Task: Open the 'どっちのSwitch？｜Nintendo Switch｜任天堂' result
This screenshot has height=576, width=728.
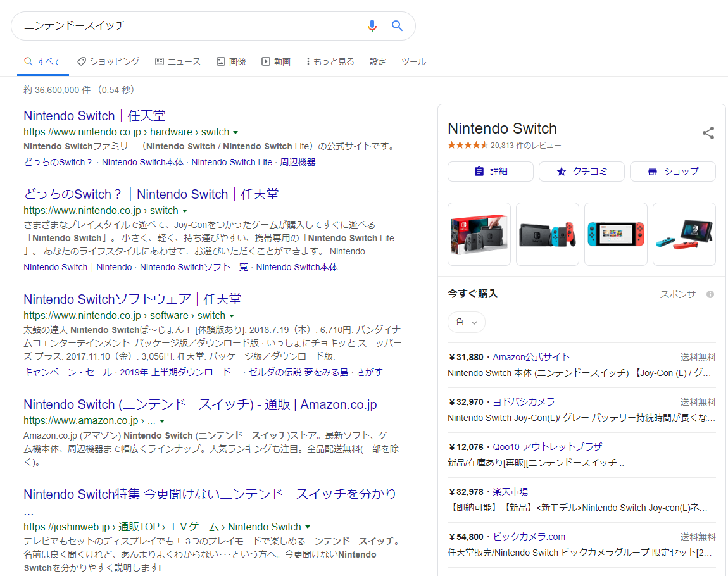Action: pyautogui.click(x=151, y=194)
